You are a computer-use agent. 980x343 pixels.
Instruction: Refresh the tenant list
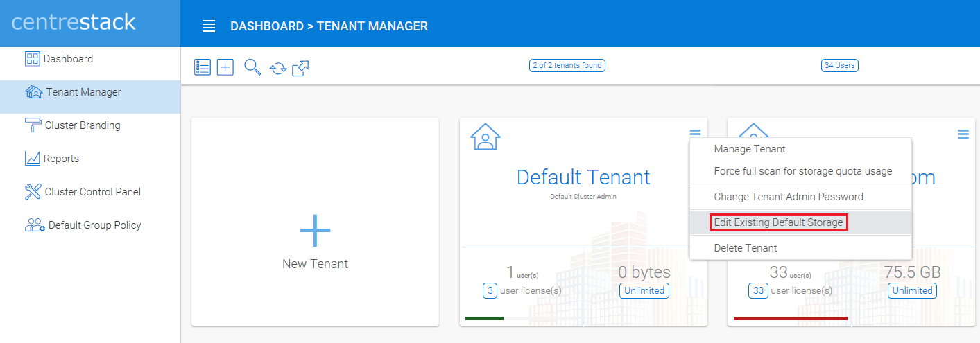[278, 68]
